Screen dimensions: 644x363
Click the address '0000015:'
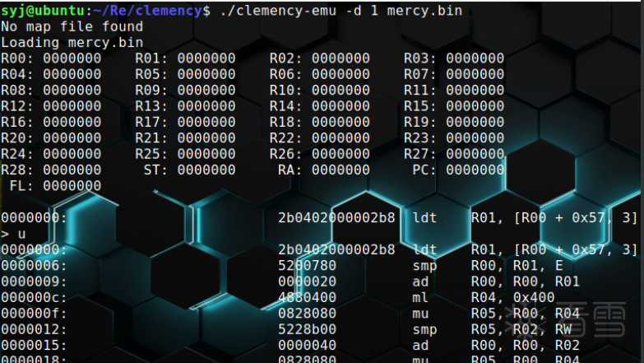(34, 346)
